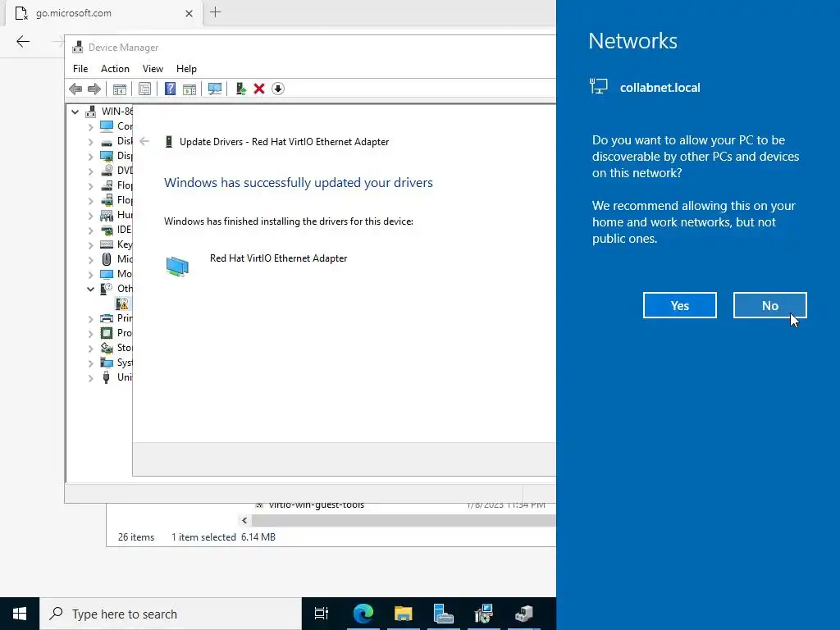This screenshot has width=840, height=630.
Task: Click the 'Type here to search' taskbar box
Action: (x=171, y=614)
